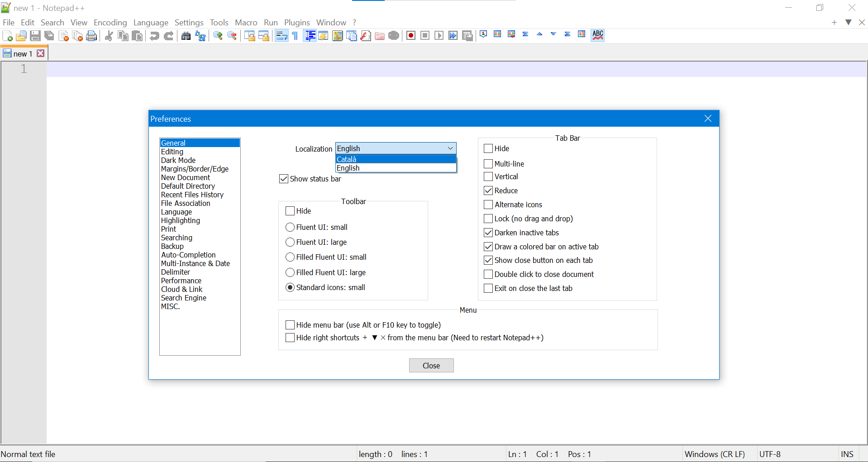Select Dark Mode in the preferences list
868x462 pixels.
178,160
